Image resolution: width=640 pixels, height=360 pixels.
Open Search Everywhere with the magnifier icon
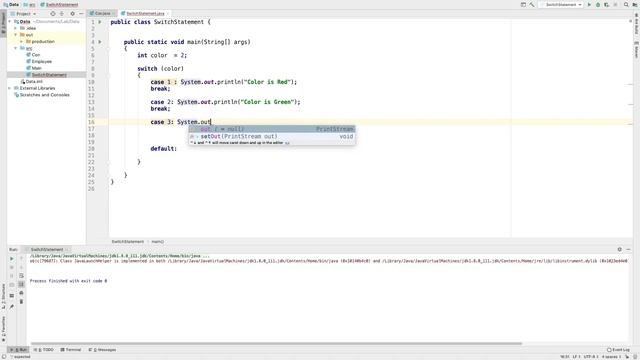626,4
